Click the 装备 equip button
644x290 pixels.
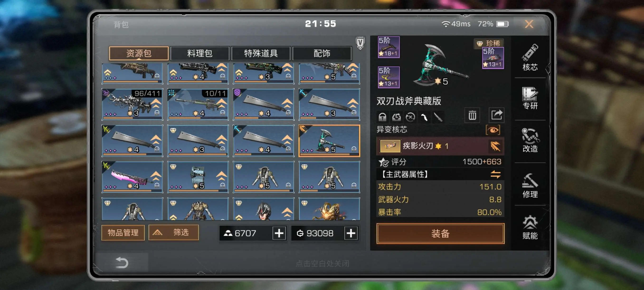pyautogui.click(x=440, y=233)
